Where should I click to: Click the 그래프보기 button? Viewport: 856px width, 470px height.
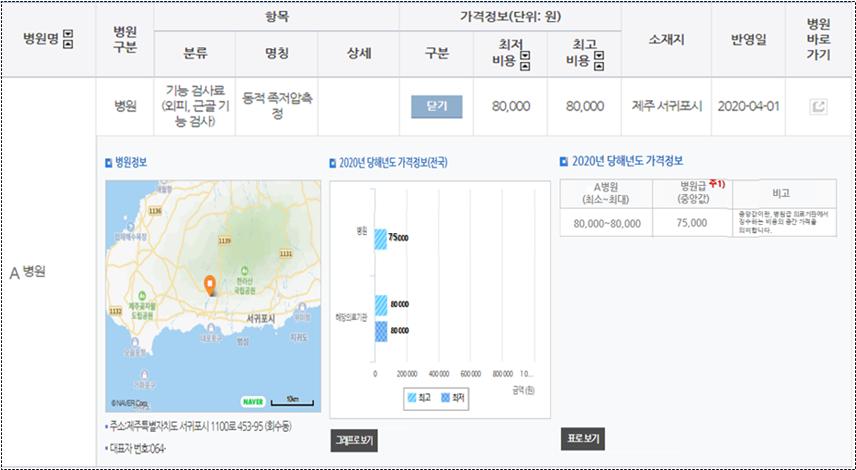pyautogui.click(x=354, y=441)
